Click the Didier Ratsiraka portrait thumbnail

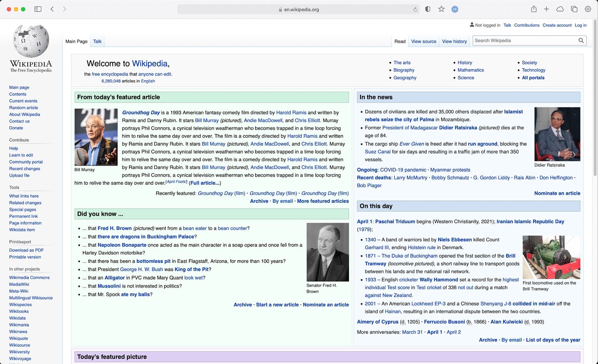557,134
